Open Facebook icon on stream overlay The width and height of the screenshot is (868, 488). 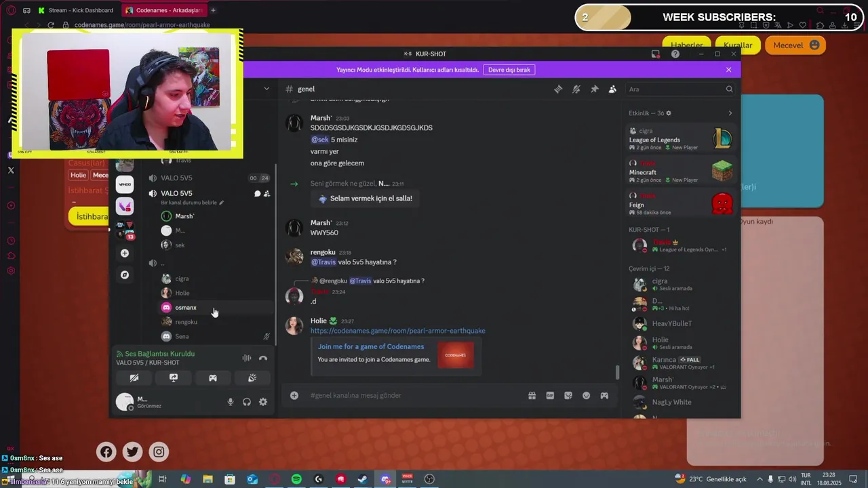coord(106,452)
